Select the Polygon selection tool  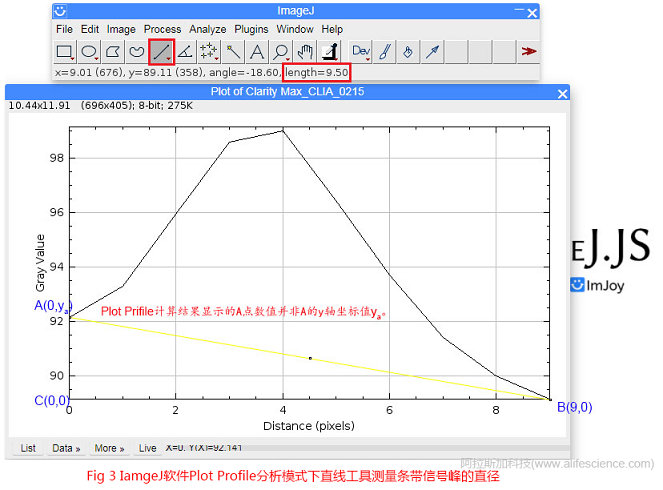pyautogui.click(x=113, y=50)
